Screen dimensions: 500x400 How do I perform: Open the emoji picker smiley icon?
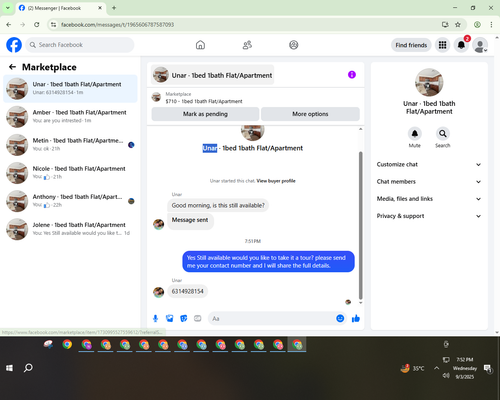[x=340, y=319]
